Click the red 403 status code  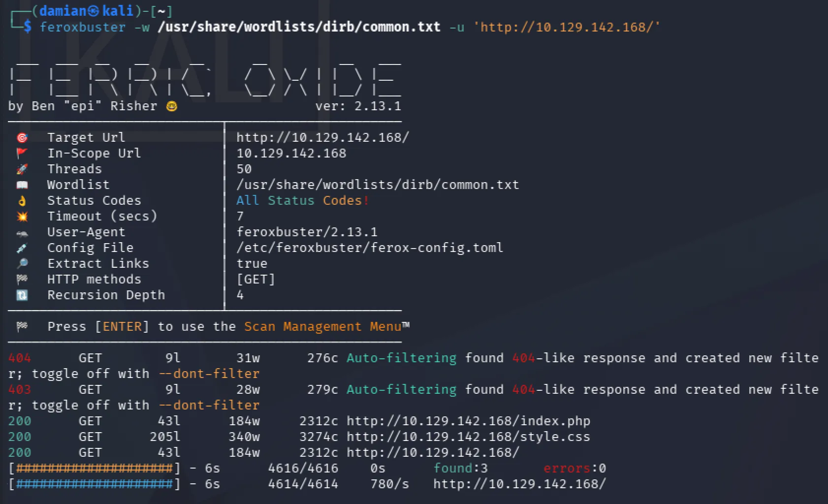20,389
